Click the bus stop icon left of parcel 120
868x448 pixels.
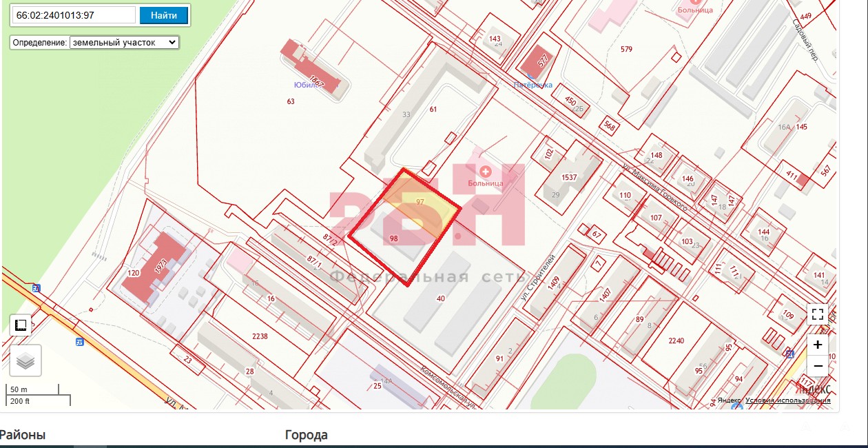[x=36, y=288]
